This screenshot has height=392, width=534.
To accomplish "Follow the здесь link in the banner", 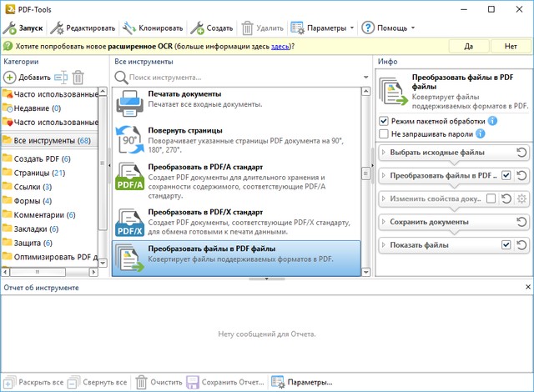I will [280, 47].
